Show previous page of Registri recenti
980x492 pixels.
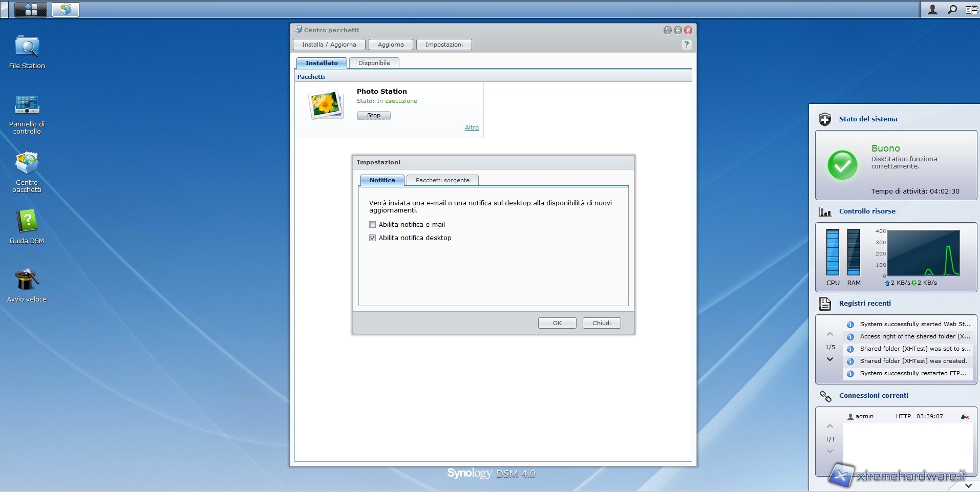tap(830, 334)
